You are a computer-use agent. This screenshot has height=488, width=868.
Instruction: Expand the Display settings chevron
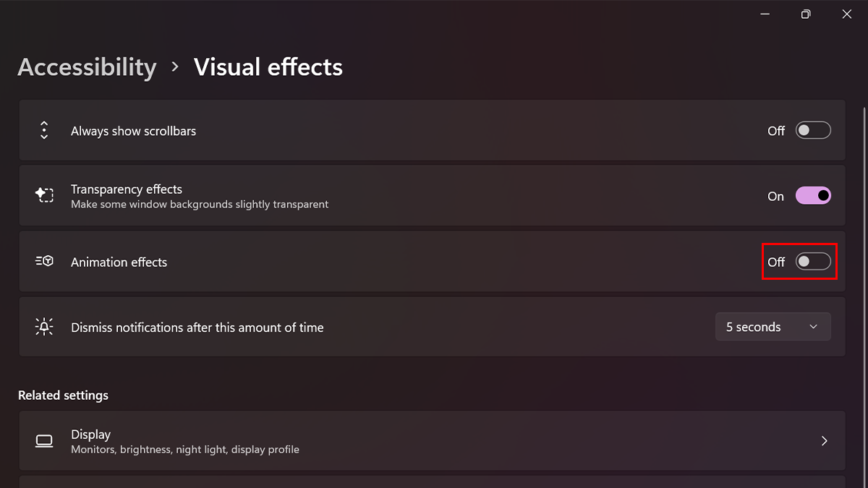click(824, 441)
